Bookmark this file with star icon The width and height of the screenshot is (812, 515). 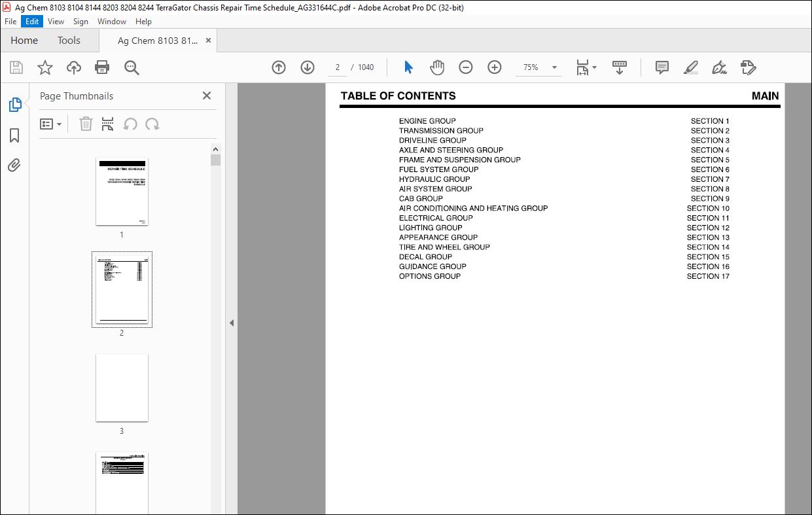[x=44, y=67]
